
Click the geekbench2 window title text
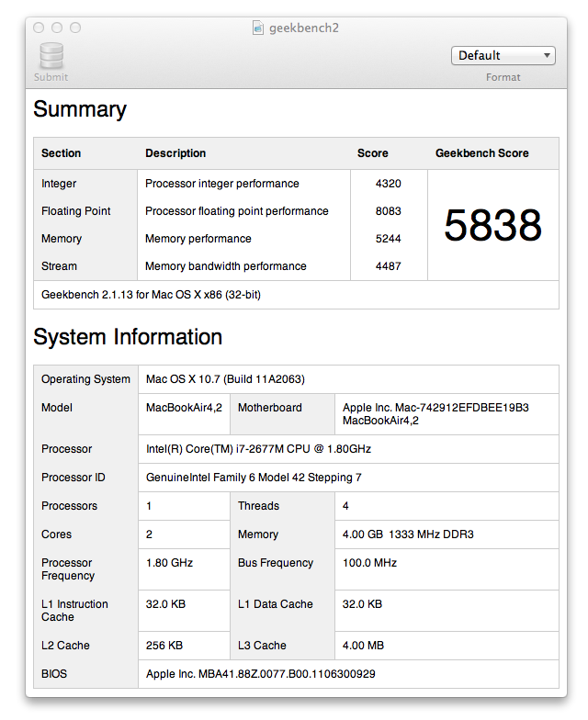tap(304, 28)
